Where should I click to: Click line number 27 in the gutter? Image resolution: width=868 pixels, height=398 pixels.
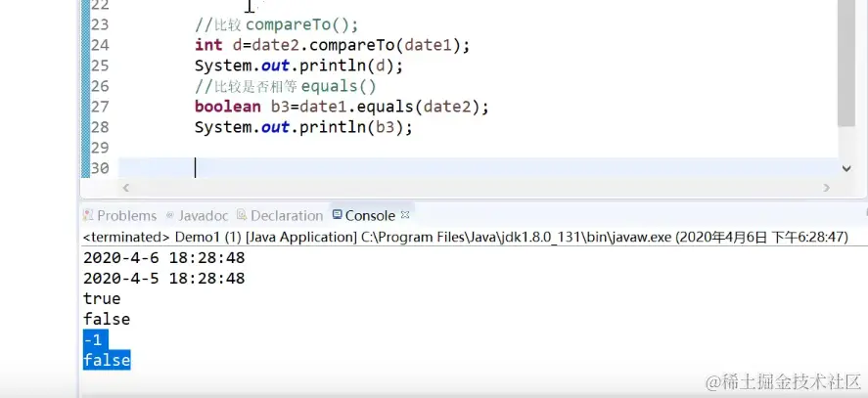100,107
